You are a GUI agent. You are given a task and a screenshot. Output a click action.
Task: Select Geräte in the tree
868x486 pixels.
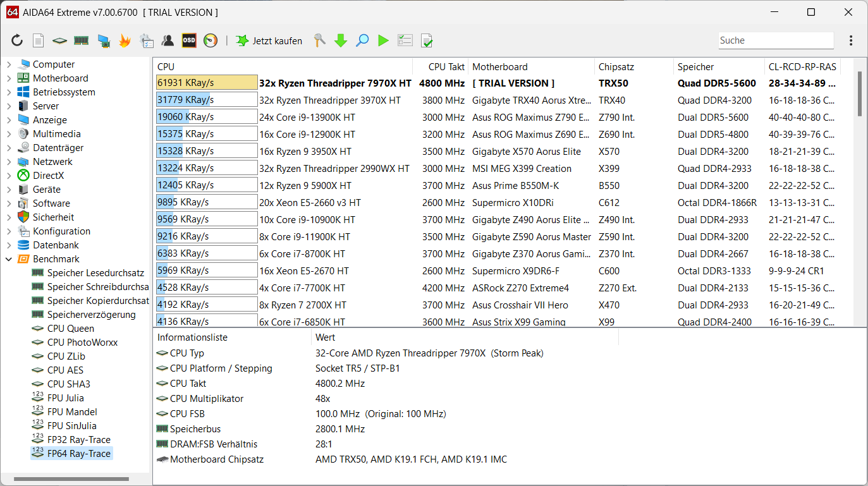pos(47,190)
